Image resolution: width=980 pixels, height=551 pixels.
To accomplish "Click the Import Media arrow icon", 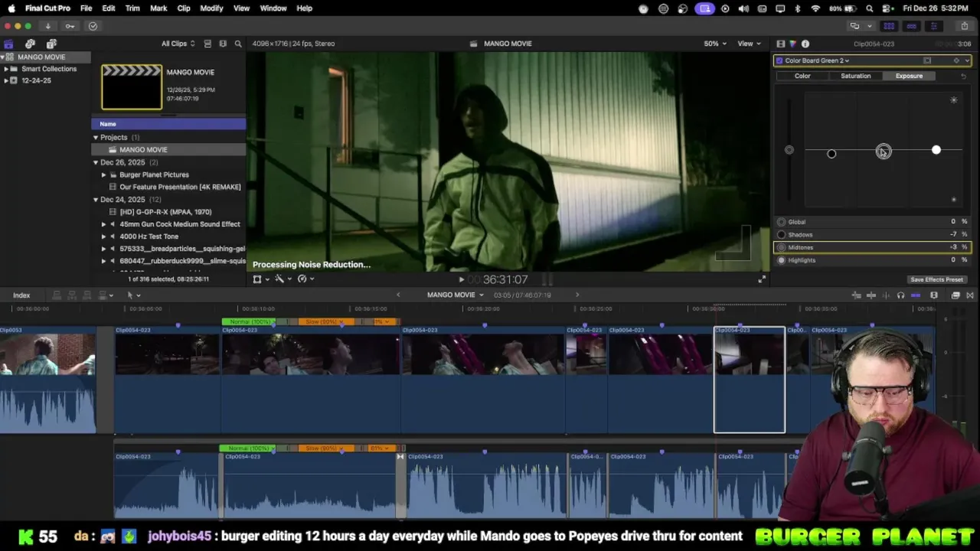I will tap(47, 26).
